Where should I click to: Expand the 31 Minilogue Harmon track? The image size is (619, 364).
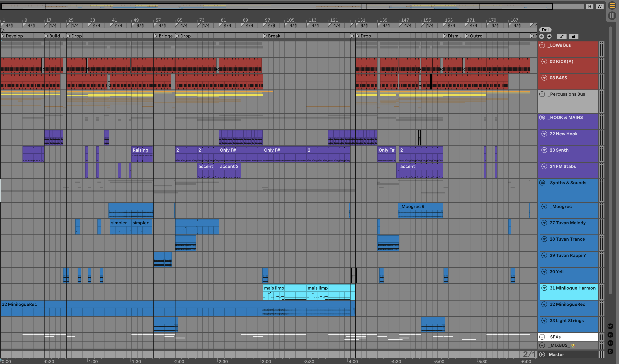544,288
